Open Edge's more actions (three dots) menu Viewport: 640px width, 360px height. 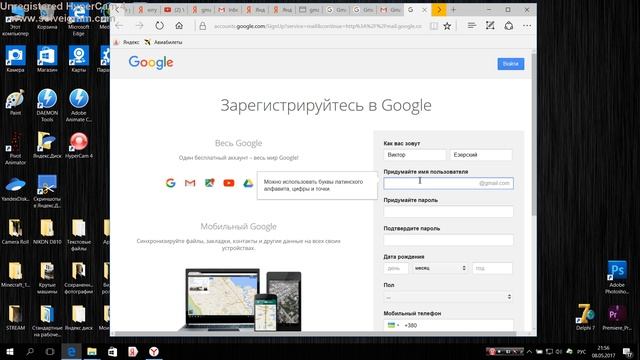527,26
